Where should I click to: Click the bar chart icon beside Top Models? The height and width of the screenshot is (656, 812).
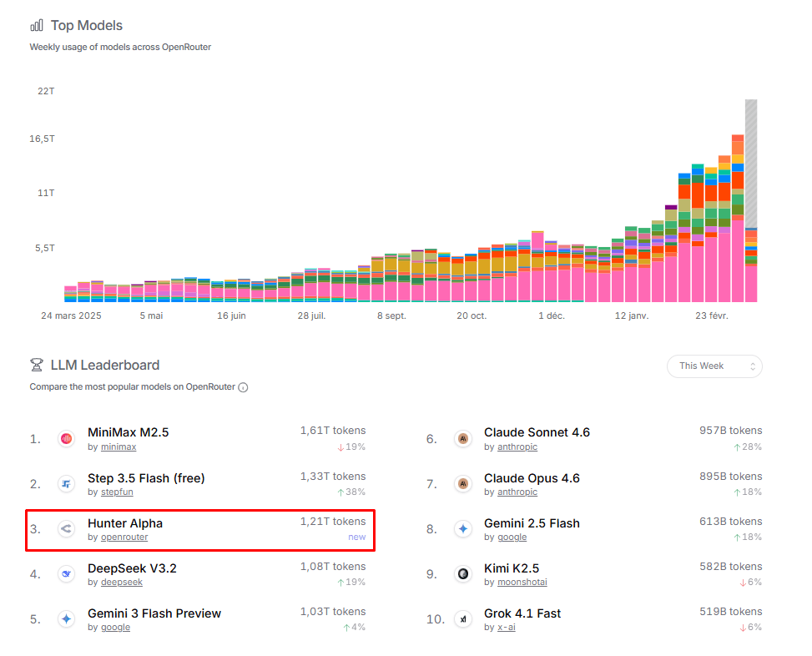[35, 26]
